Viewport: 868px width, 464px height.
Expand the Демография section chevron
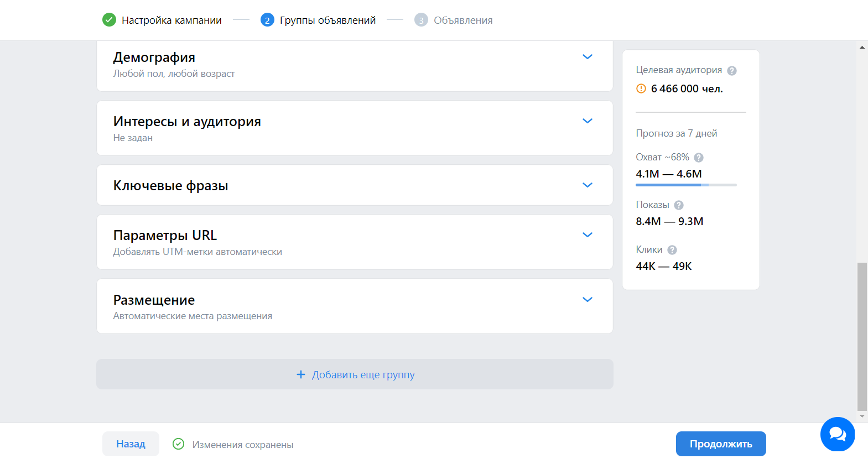(x=588, y=57)
